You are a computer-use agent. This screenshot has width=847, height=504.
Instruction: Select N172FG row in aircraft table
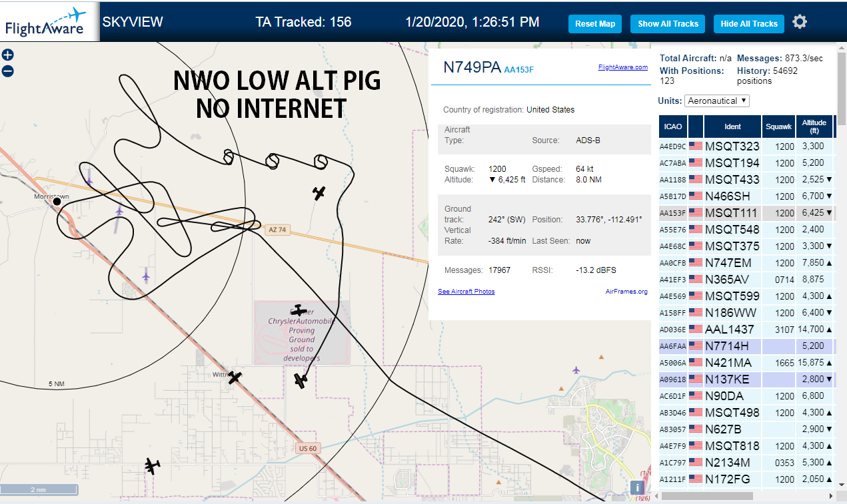coord(746,479)
